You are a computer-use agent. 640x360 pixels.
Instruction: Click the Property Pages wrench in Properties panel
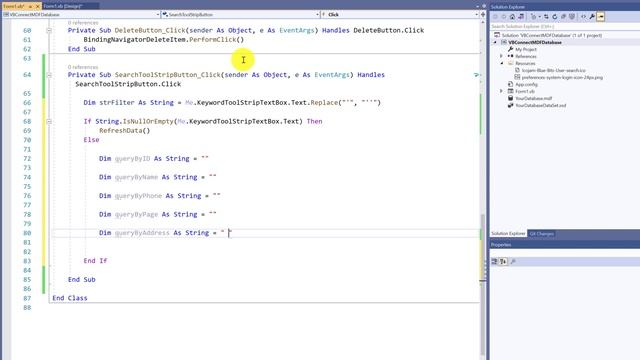(x=513, y=261)
